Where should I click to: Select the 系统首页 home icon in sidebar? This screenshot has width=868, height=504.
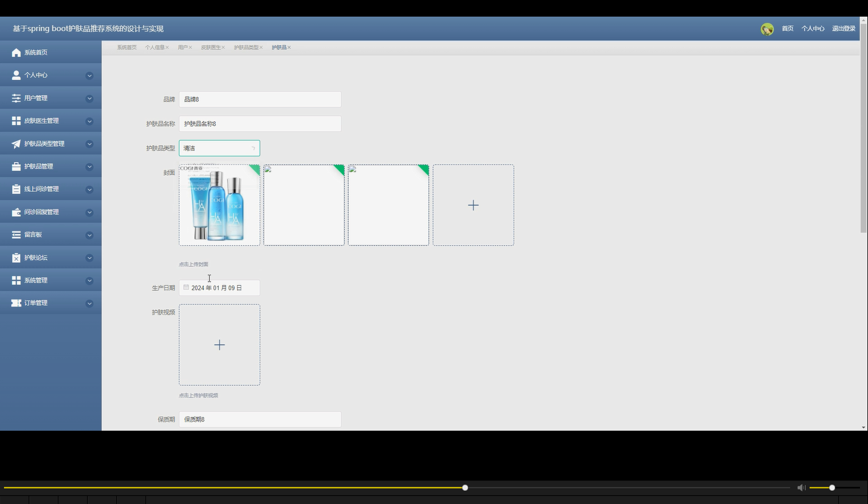[15, 52]
